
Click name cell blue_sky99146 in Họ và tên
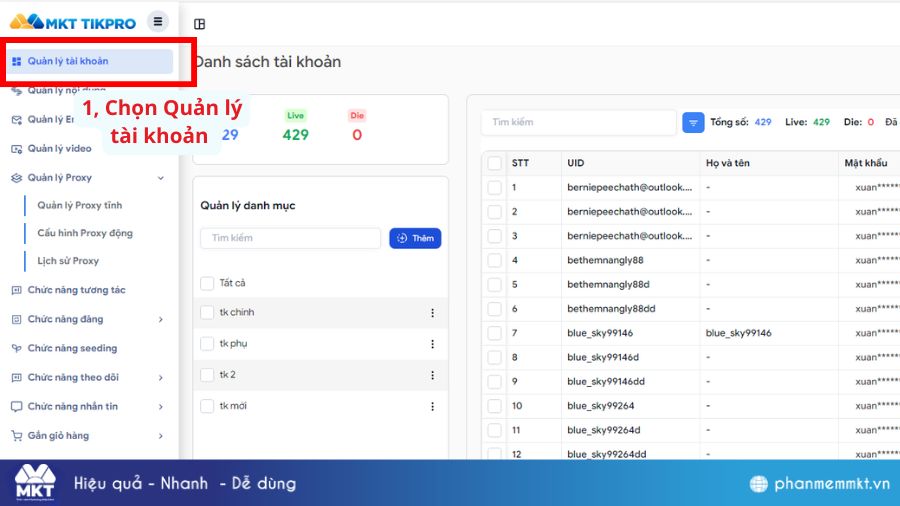tap(739, 333)
